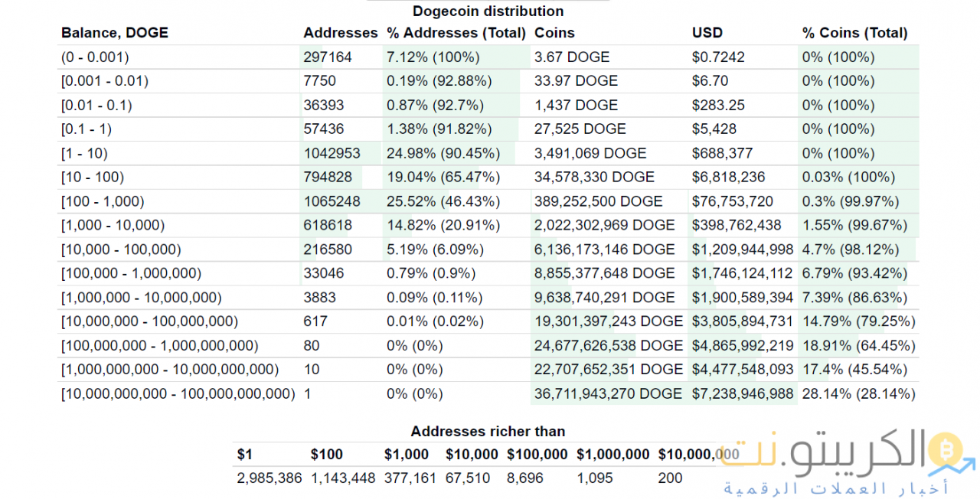
Task: Click the 'Balance, DOGE' column header
Action: [115, 33]
